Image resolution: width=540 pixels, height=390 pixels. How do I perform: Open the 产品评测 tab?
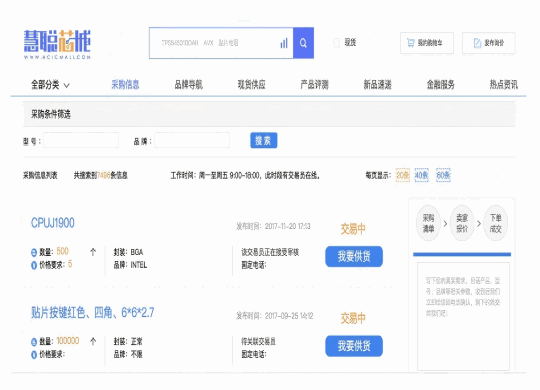tap(314, 85)
